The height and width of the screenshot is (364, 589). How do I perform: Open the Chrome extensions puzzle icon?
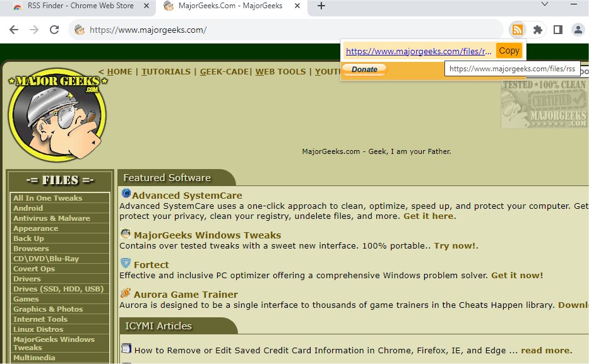538,30
